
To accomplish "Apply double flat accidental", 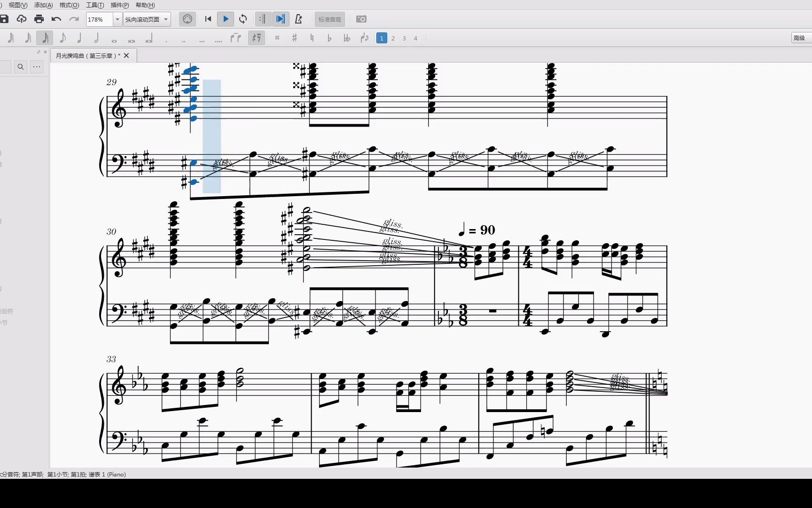I will (347, 38).
